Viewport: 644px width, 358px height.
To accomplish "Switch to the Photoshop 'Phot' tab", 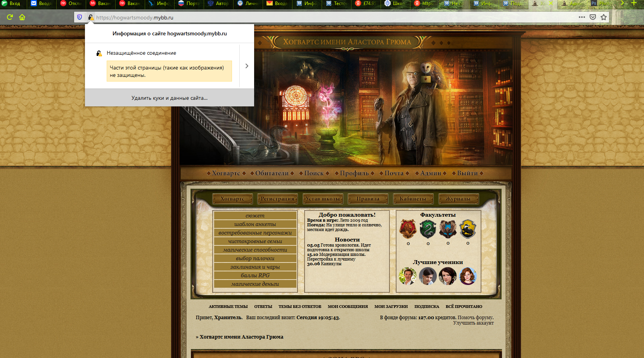I will point(602,3).
